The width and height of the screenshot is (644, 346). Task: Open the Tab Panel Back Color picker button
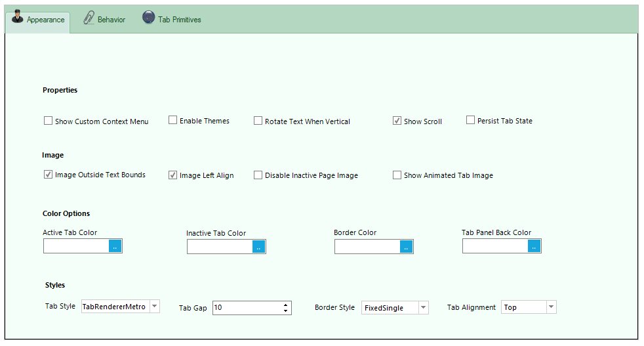(534, 246)
